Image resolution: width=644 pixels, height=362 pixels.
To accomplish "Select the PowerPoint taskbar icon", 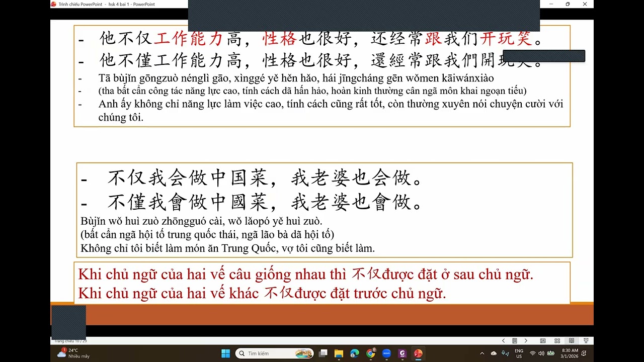I will coord(418,353).
